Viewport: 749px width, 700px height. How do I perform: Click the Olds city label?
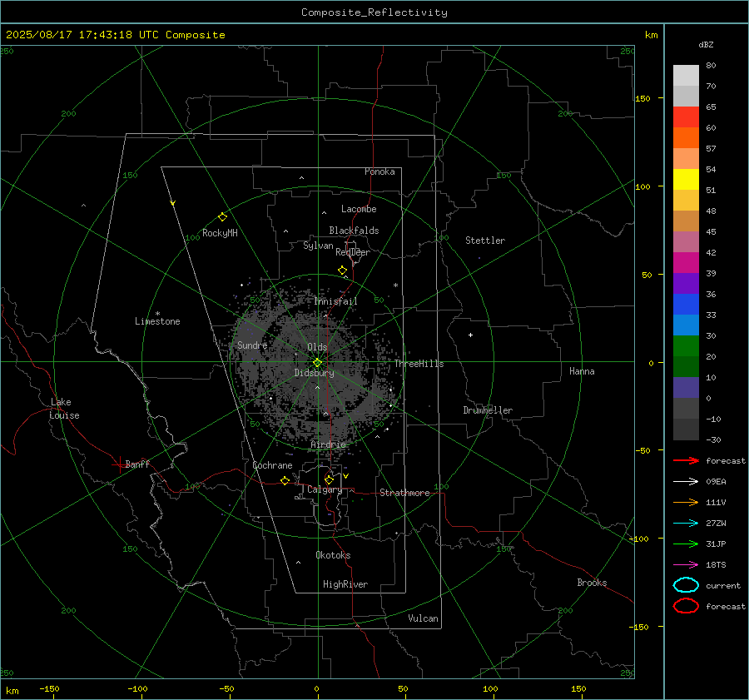pyautogui.click(x=317, y=347)
